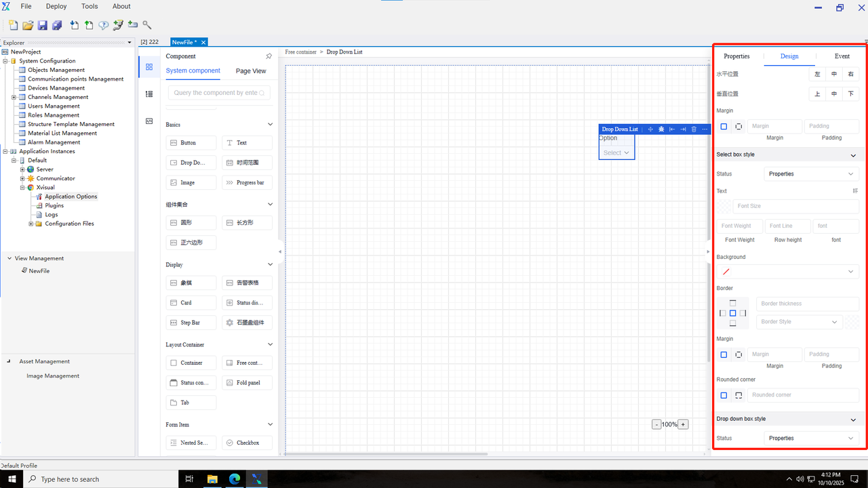Click the New file toolbar icon
The image size is (868, 488).
click(x=14, y=25)
